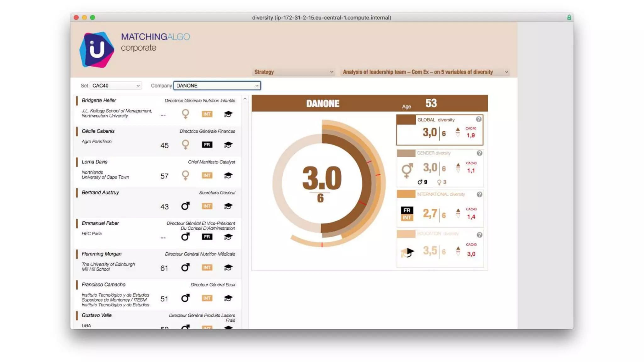Click the Global diversity brown color swatch

pyautogui.click(x=406, y=120)
